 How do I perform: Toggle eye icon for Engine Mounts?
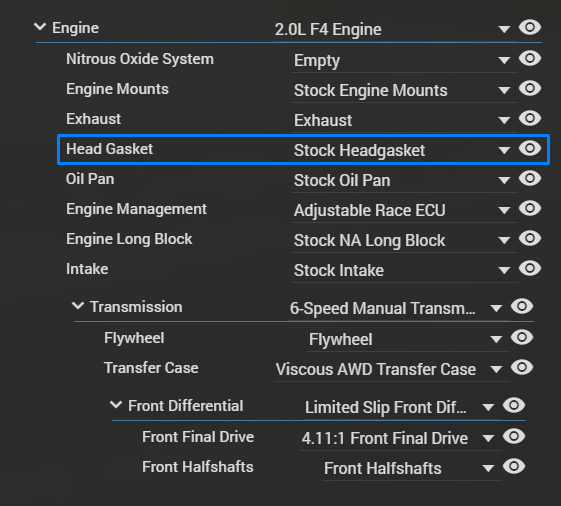coord(530,88)
